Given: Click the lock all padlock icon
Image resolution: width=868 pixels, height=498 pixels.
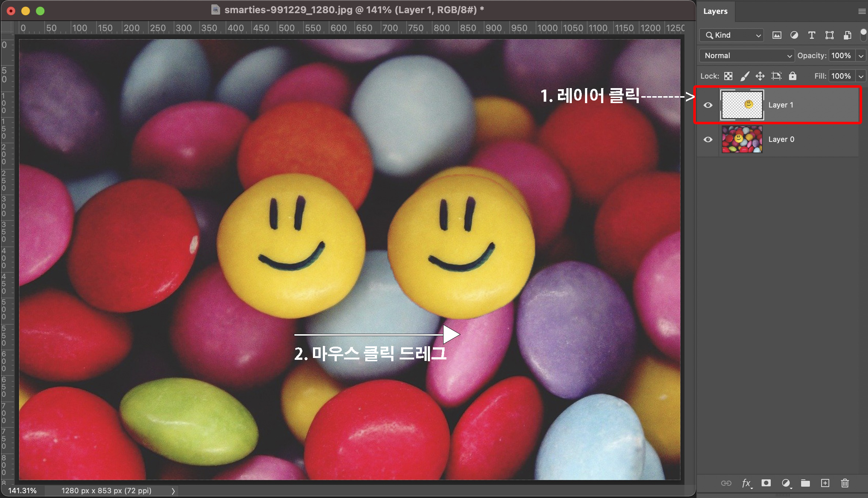Looking at the screenshot, I should [x=792, y=76].
